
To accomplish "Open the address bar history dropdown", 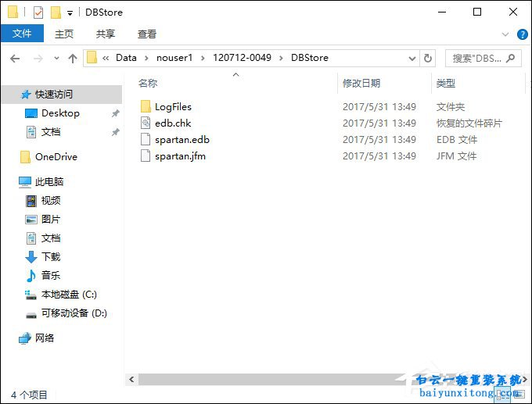I will tap(412, 59).
